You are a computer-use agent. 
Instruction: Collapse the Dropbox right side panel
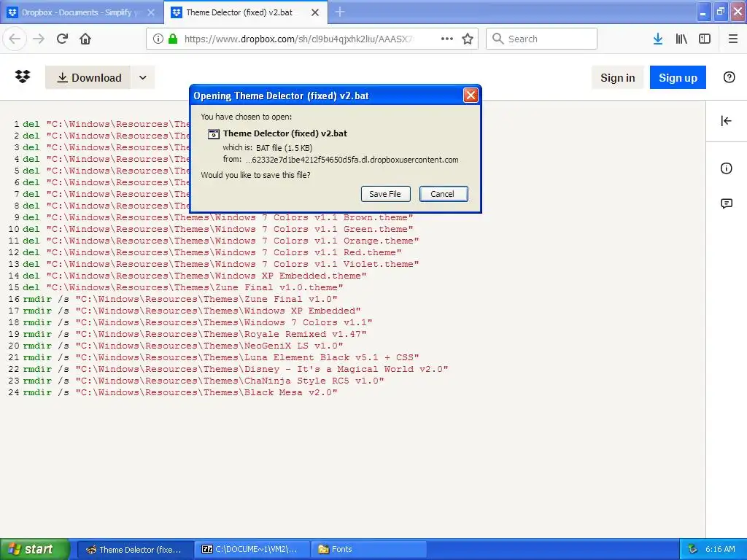point(726,121)
